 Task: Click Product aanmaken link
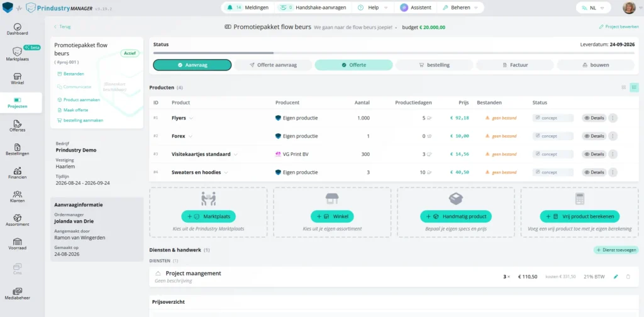pyautogui.click(x=79, y=99)
